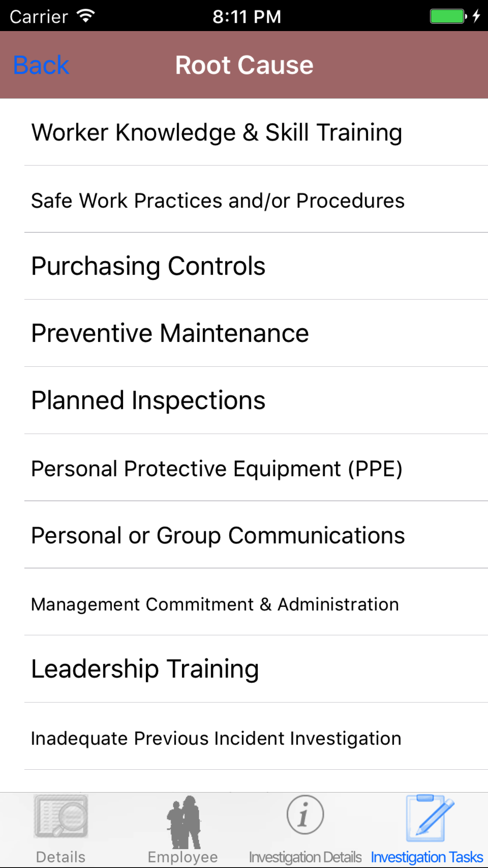Screen dimensions: 488x868
Task: Pick Leadership Training from the list
Action: [x=145, y=669]
